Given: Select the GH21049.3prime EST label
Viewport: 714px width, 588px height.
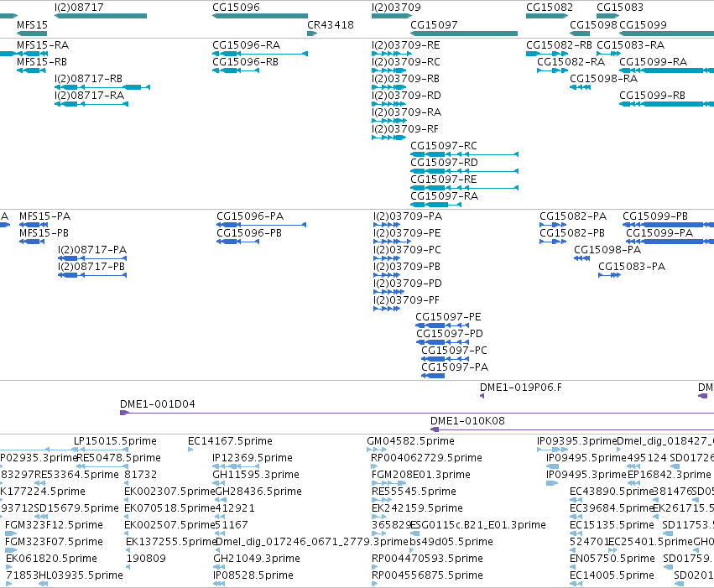Looking at the screenshot, I should (257, 559).
